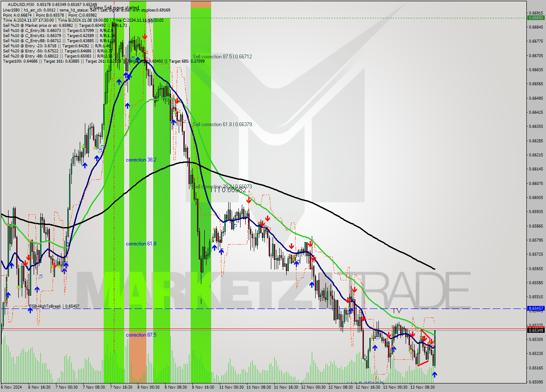
Task: Click the '8 Nov 16:30' time label
Action: coord(202,387)
